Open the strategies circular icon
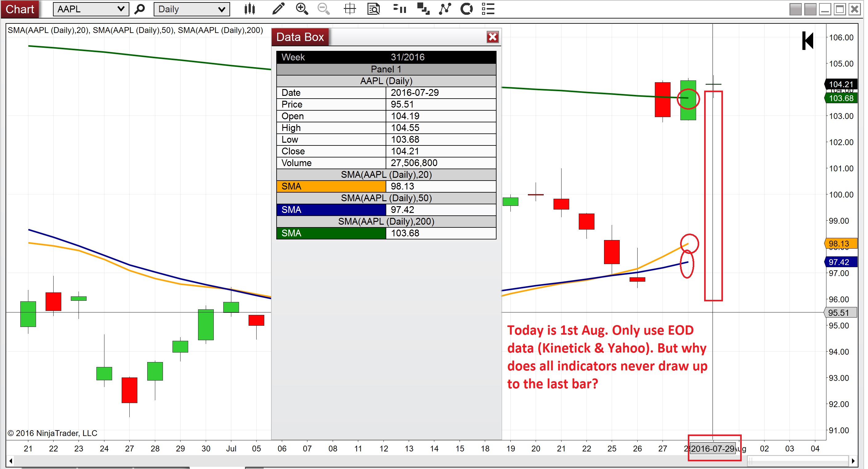This screenshot has width=868, height=469. pyautogui.click(x=467, y=9)
